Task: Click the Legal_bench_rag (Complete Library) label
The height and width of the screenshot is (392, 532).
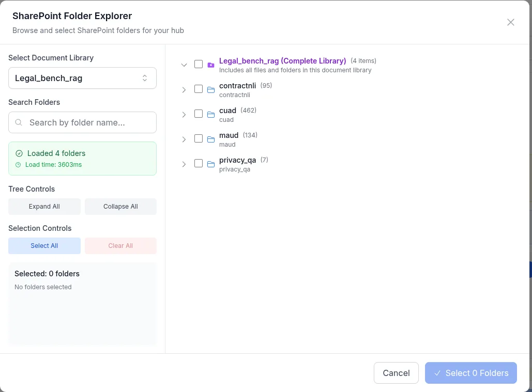Action: click(283, 60)
